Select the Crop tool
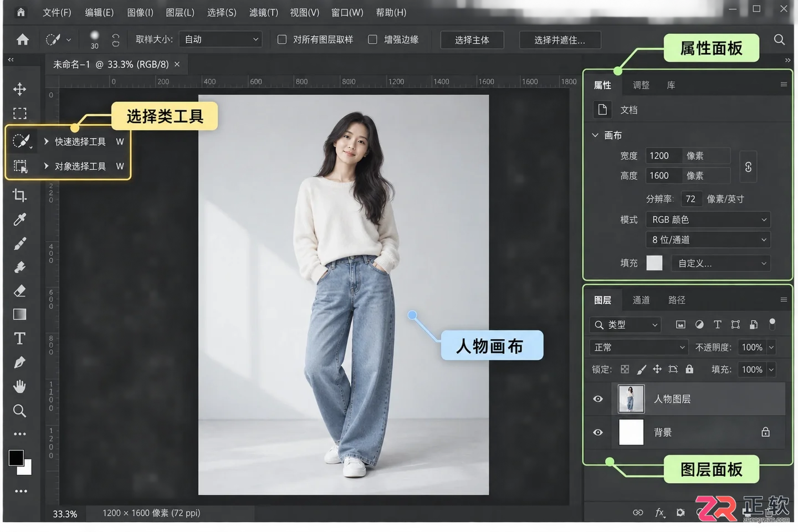798x532 pixels. coord(20,195)
